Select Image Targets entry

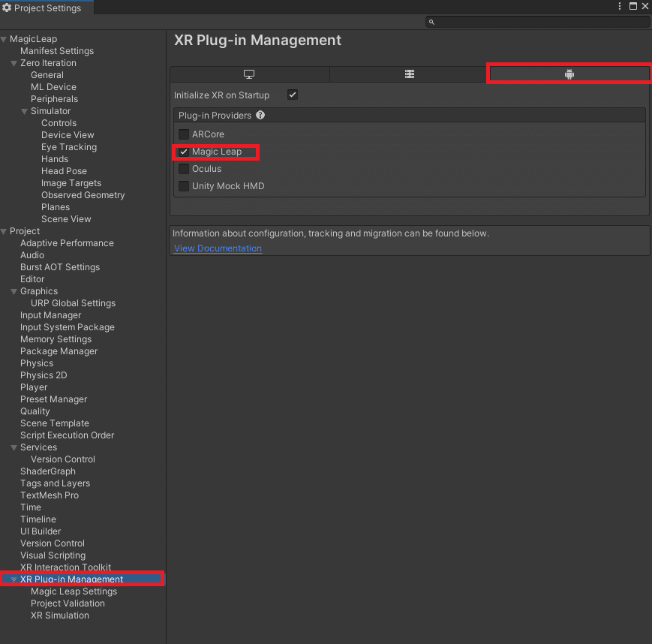click(71, 183)
